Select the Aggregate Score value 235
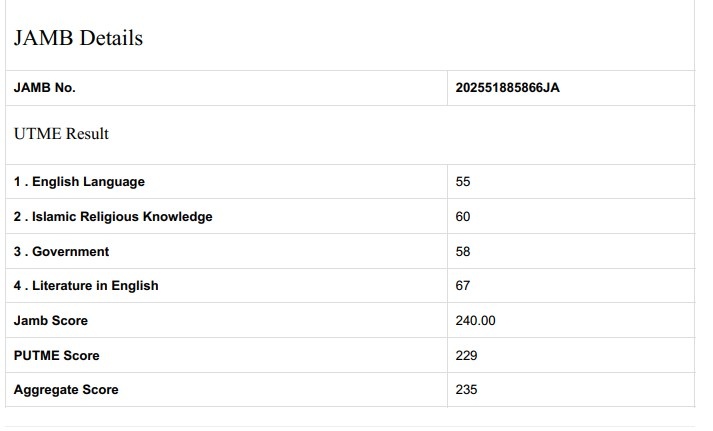 coord(466,390)
